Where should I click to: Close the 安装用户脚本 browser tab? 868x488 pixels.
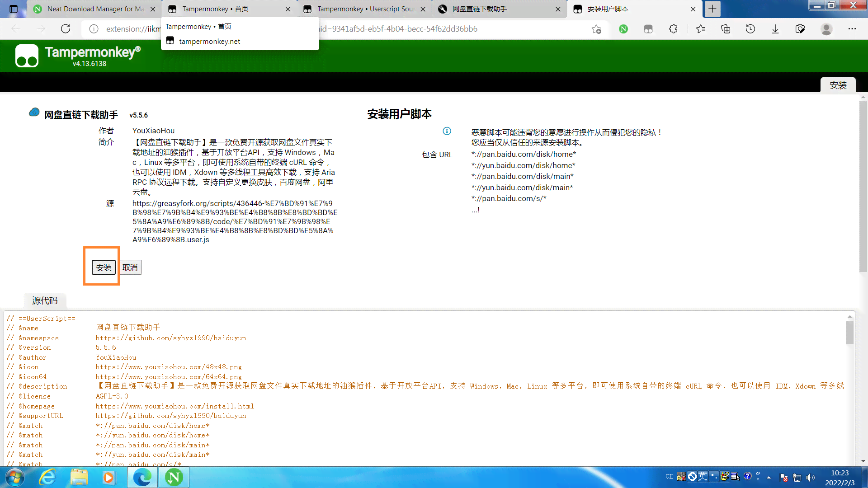point(693,9)
